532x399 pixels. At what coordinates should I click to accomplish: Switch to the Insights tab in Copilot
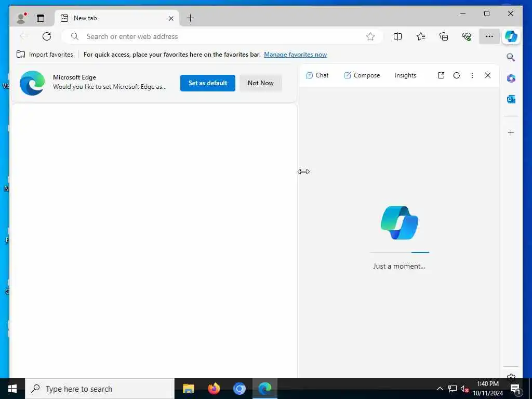click(x=405, y=75)
